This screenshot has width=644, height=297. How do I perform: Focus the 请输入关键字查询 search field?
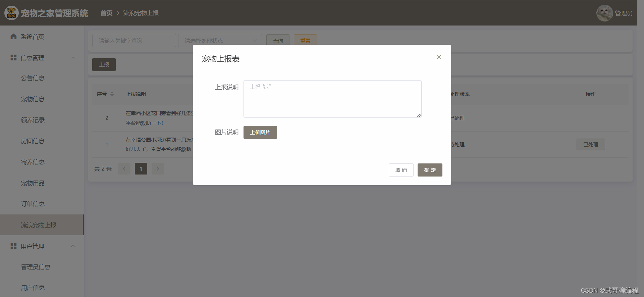point(134,41)
